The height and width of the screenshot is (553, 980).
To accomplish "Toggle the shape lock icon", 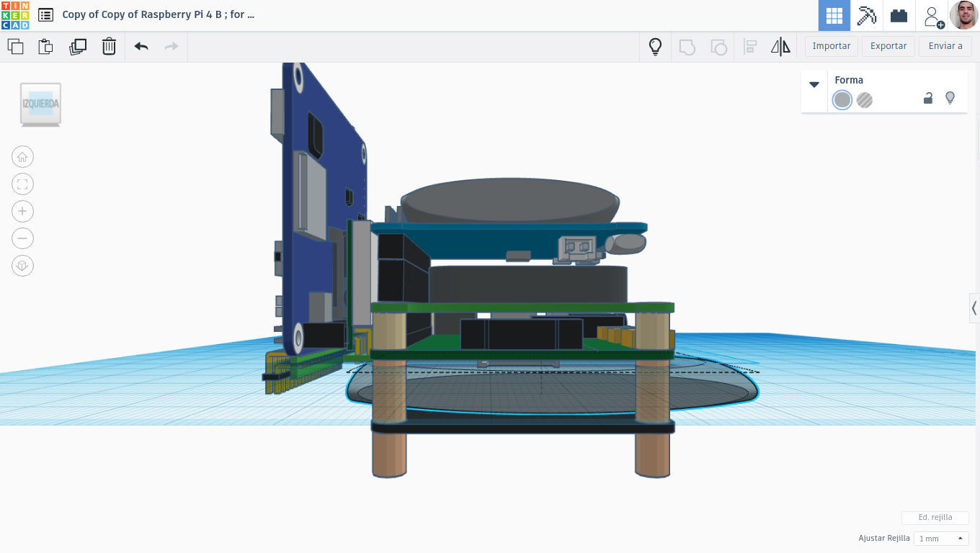I will (928, 99).
